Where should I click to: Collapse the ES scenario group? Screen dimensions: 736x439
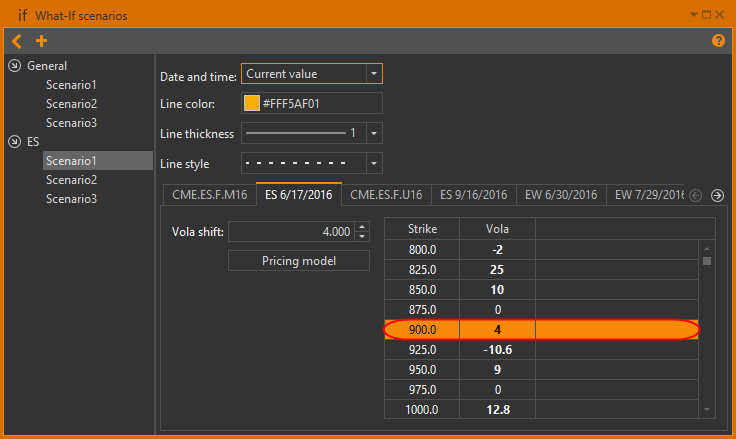click(x=14, y=142)
